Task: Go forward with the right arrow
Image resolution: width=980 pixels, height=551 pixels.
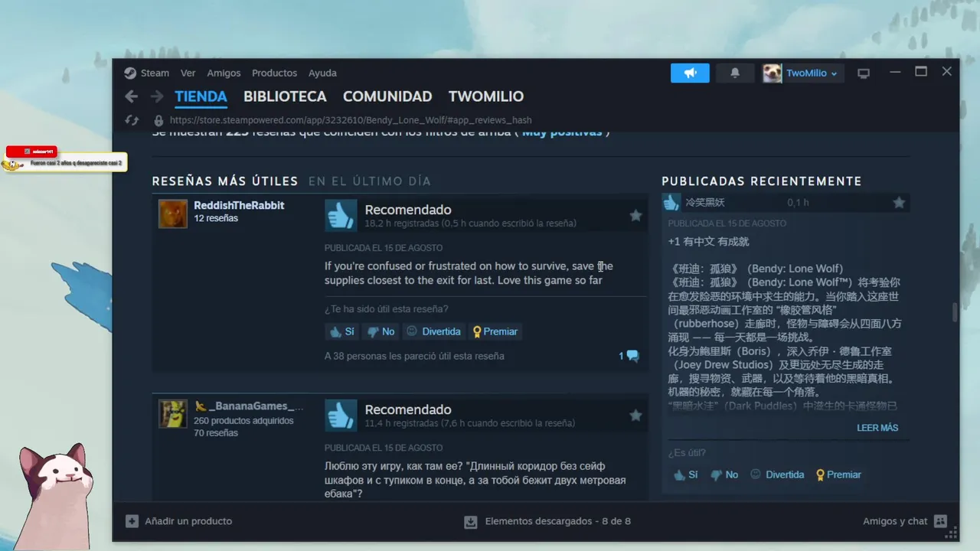Action: (x=157, y=96)
